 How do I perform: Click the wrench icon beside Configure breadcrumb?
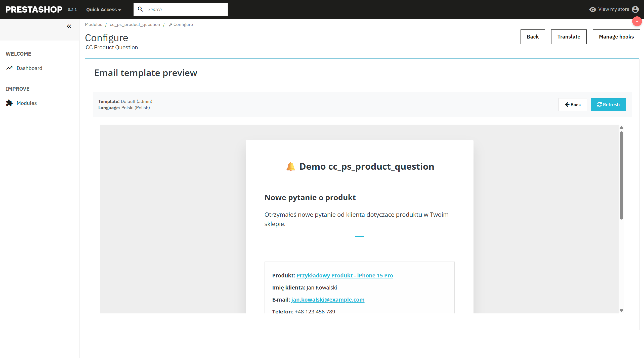coord(171,24)
